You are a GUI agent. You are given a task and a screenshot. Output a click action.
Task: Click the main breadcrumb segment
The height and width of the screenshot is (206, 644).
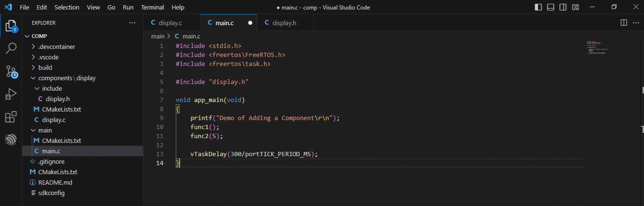click(x=158, y=36)
